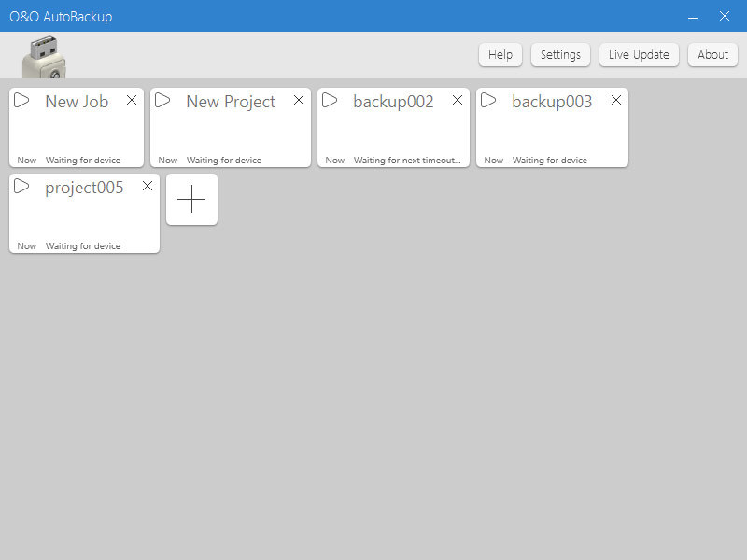Open the New Job title
The image size is (747, 560).
77,102
